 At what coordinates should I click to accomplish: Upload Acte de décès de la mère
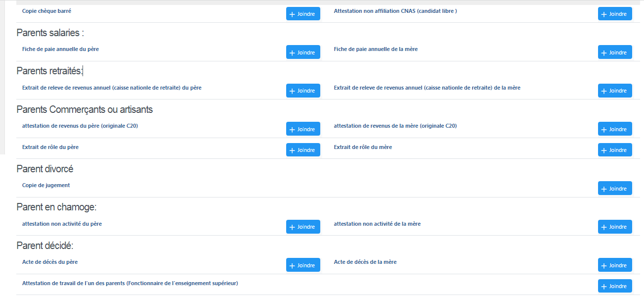614,265
